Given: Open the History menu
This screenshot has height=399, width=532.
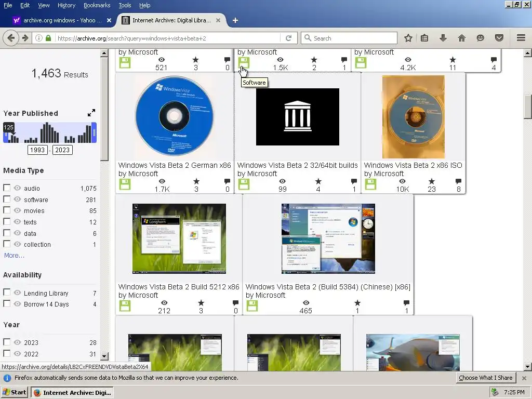Looking at the screenshot, I should (66, 5).
